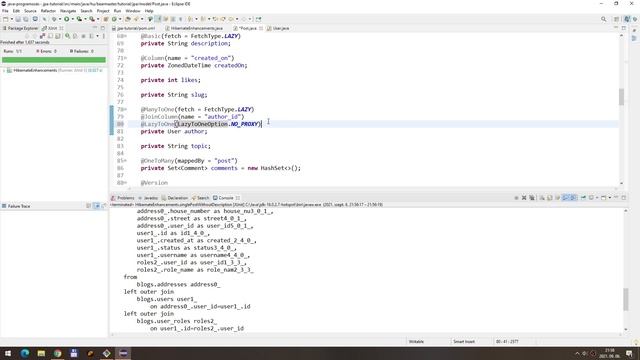The width and height of the screenshot is (640, 360).
Task: Open the Help menu
Action: point(149,11)
